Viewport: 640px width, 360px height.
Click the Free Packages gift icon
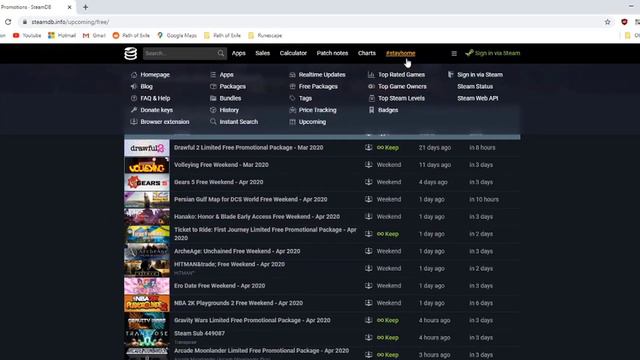[292, 87]
